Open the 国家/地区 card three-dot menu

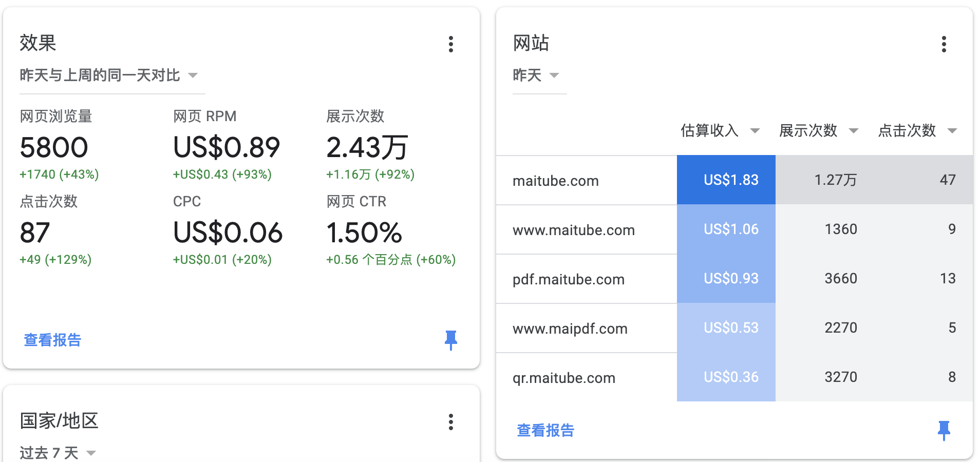point(451,422)
